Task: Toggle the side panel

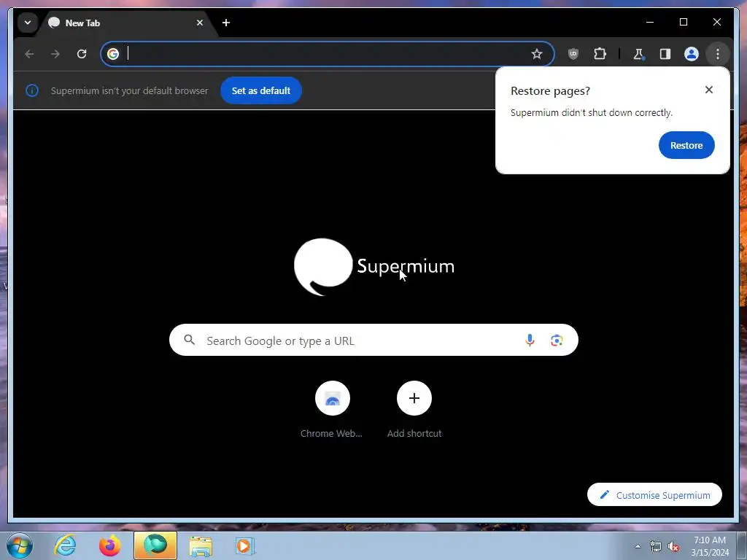Action: 665,54
